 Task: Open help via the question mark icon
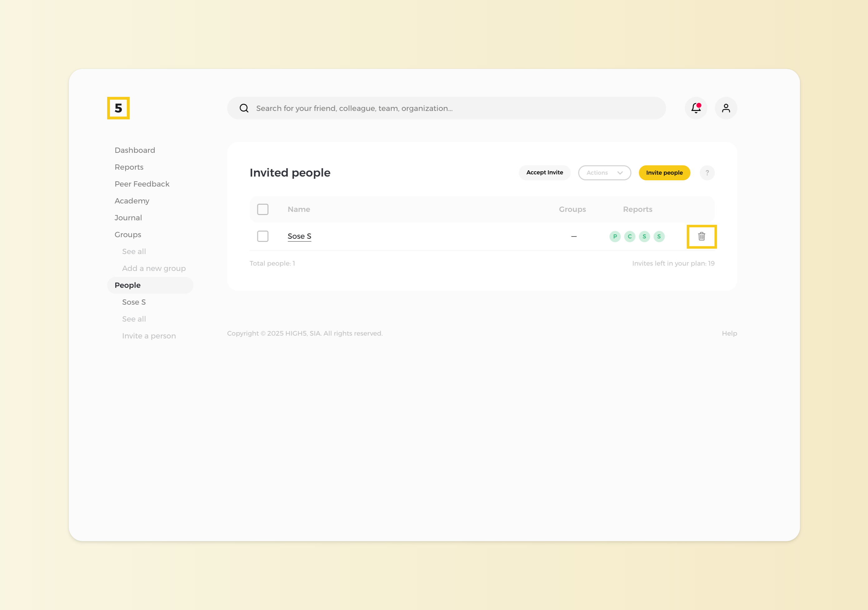tap(707, 172)
